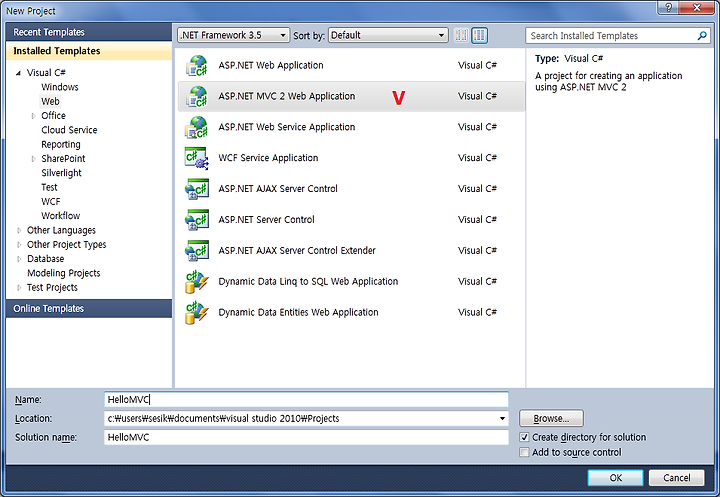Screen dimensions: 720x497
Task: Enable Add to source control checkbox
Action: coord(524,452)
